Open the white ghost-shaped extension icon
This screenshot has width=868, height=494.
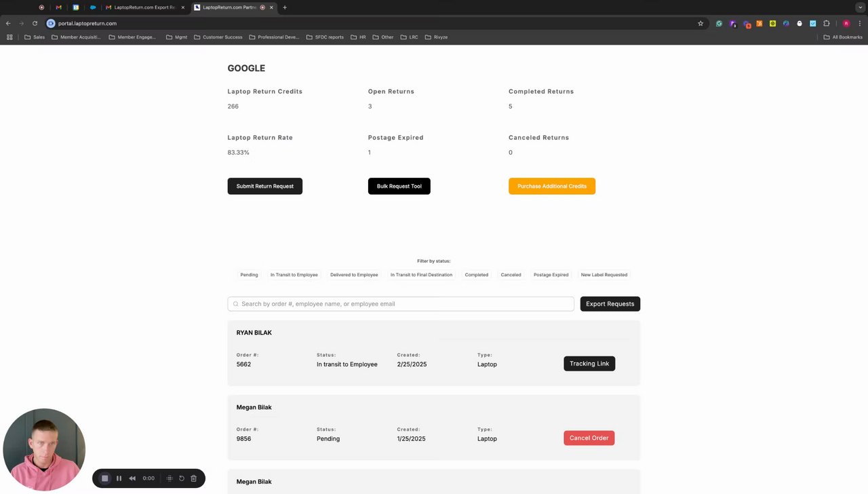800,23
